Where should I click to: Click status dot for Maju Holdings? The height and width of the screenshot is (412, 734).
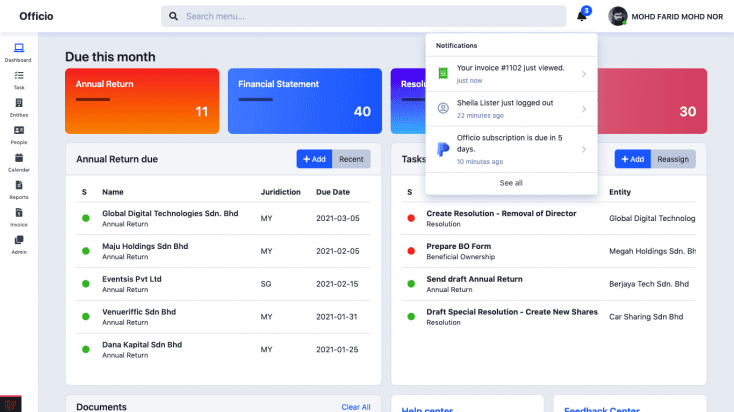pos(86,251)
